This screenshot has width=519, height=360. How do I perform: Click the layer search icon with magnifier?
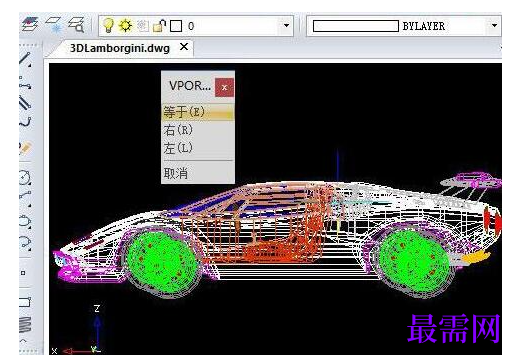point(76,25)
